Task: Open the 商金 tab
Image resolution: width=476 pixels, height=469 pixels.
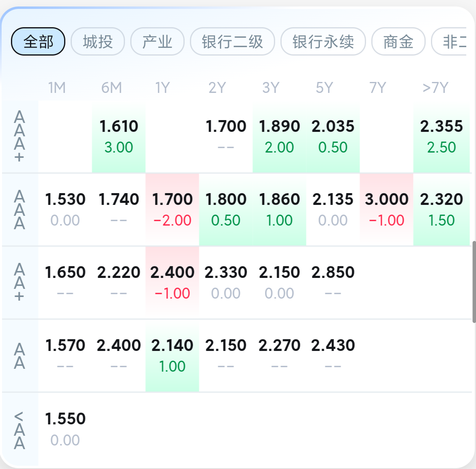Action: coord(398,41)
